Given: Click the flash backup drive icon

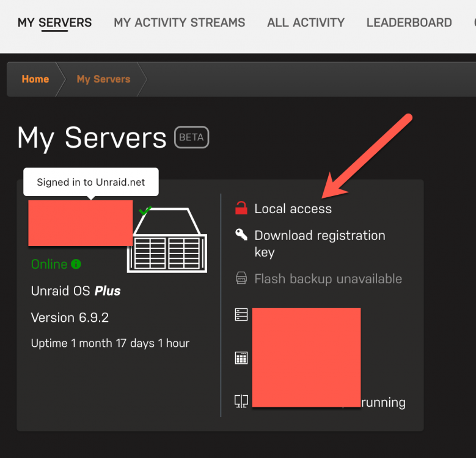Looking at the screenshot, I should click(241, 278).
